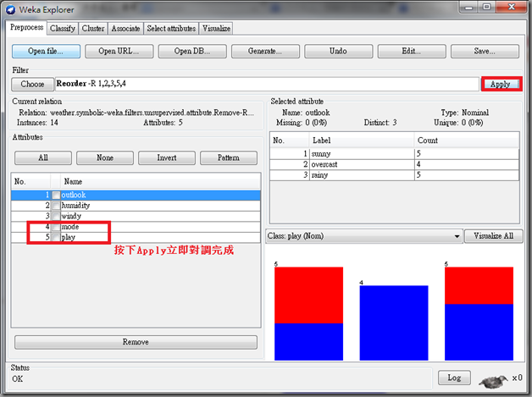Viewport: 532px width, 397px height.
Task: Tick the humidity attribute checkbox
Action: (x=56, y=206)
